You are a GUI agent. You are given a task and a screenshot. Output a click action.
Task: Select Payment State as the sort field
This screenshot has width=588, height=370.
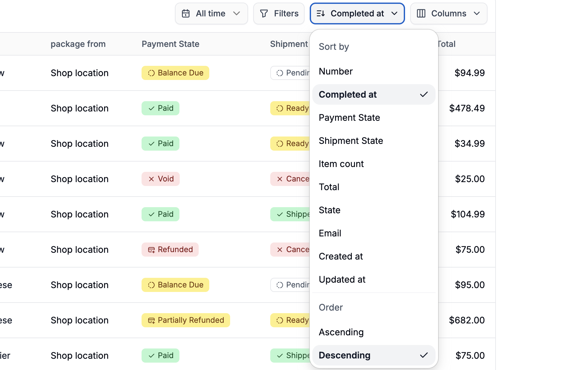pyautogui.click(x=349, y=118)
